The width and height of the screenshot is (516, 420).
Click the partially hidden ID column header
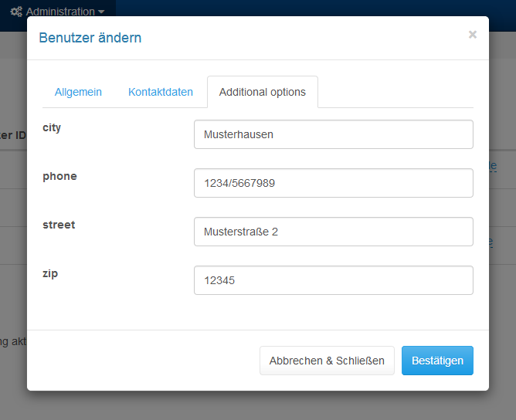(13, 135)
